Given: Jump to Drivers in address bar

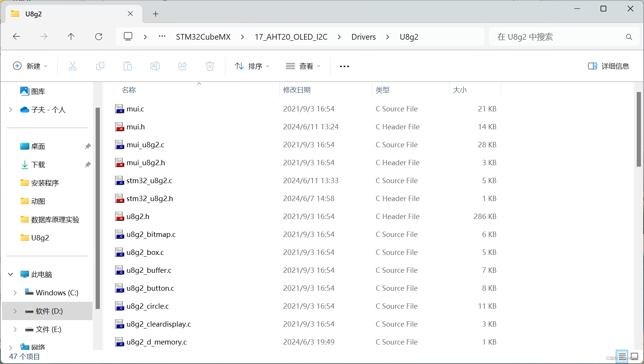Looking at the screenshot, I should (x=364, y=37).
